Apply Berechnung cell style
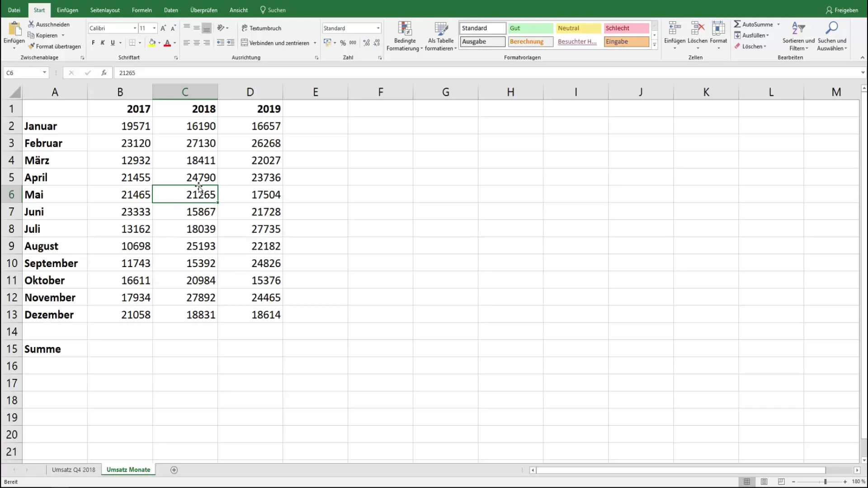The width and height of the screenshot is (868, 488). click(530, 42)
